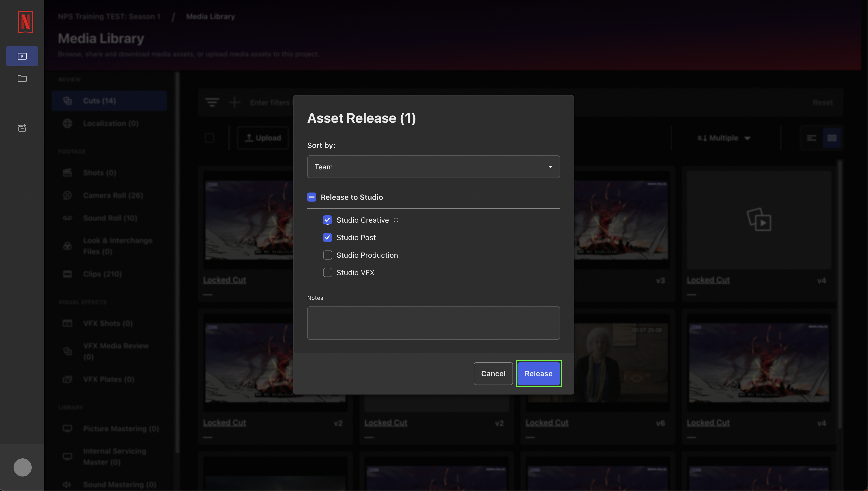Viewport: 868px width, 491px height.
Task: Click the Cuts icon in sidebar
Action: (x=67, y=101)
